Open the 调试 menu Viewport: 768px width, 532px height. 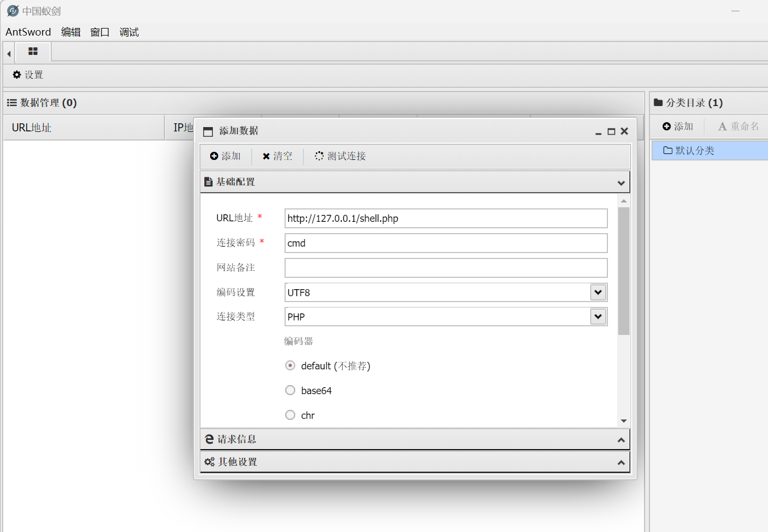[x=129, y=32]
